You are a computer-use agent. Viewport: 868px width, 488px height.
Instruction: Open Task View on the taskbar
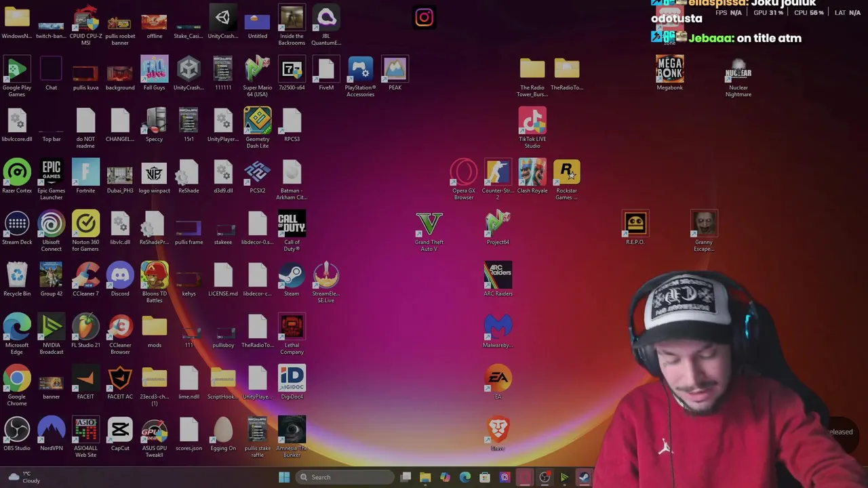pyautogui.click(x=406, y=477)
